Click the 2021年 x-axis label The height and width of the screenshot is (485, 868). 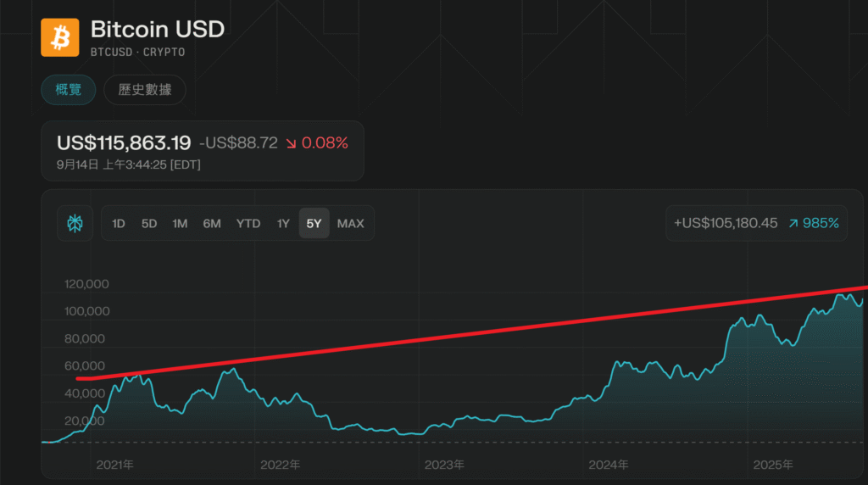pyautogui.click(x=115, y=465)
